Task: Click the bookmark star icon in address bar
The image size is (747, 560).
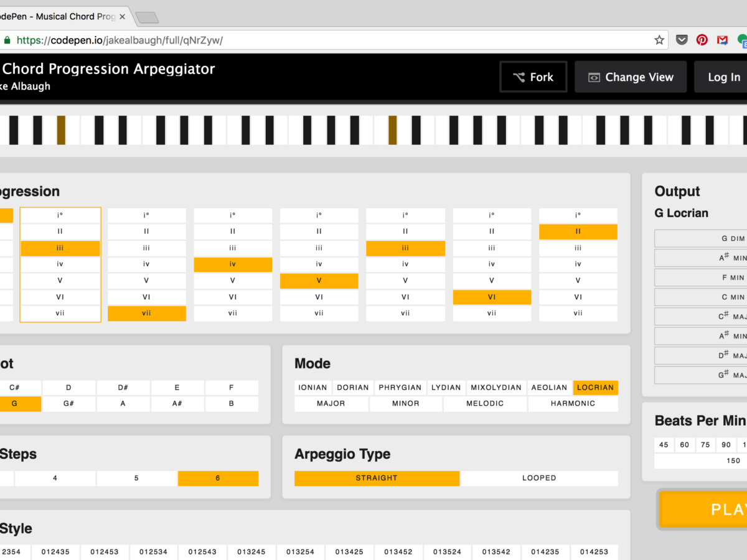Action: [659, 40]
